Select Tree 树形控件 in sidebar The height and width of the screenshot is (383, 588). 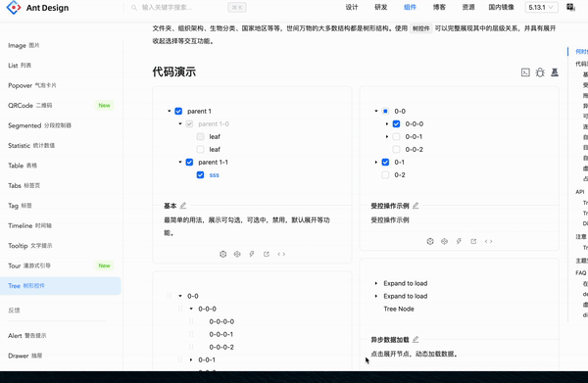[x=61, y=286]
